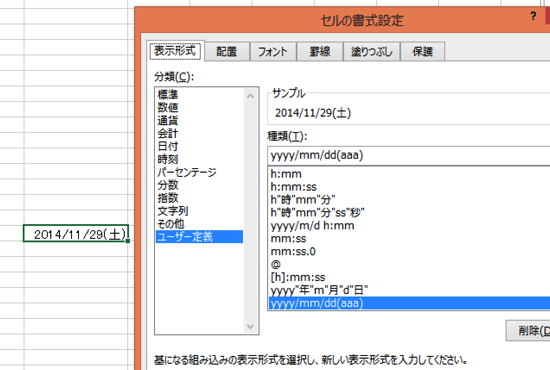
Task: Select 標準 in the category list
Action: pos(199,94)
